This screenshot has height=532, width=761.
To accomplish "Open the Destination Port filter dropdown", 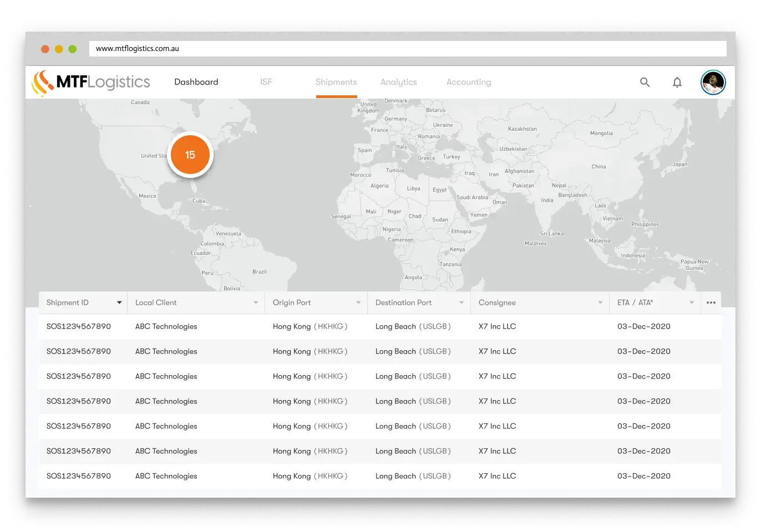I will pos(461,303).
